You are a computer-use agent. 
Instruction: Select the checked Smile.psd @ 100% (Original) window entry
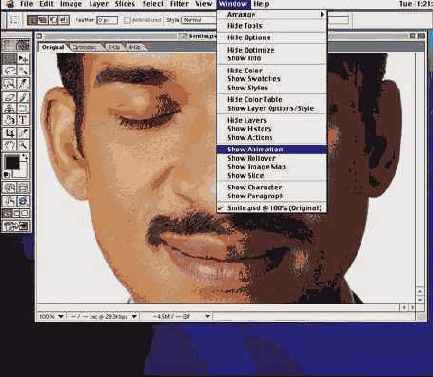271,208
